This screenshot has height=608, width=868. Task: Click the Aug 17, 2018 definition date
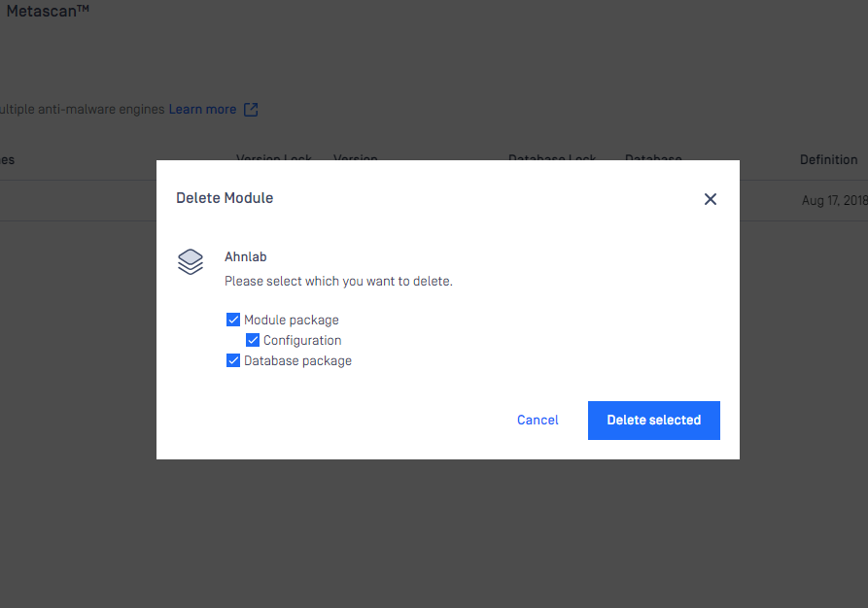(x=835, y=200)
